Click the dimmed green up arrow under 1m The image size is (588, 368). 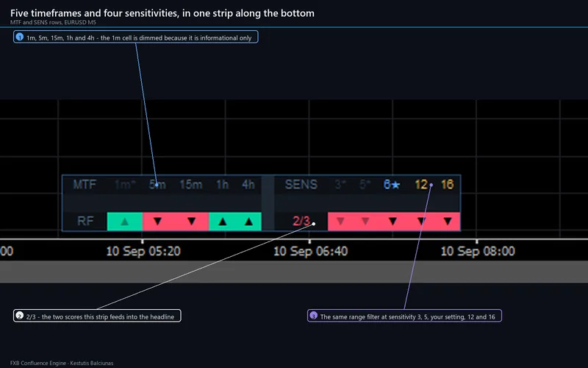coord(125,222)
